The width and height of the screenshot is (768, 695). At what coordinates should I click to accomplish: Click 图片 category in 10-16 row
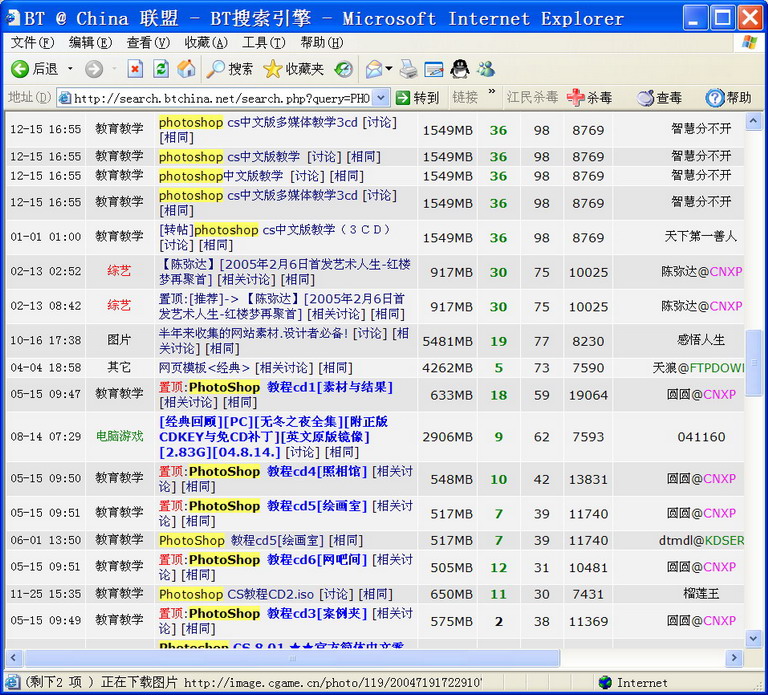coord(119,340)
